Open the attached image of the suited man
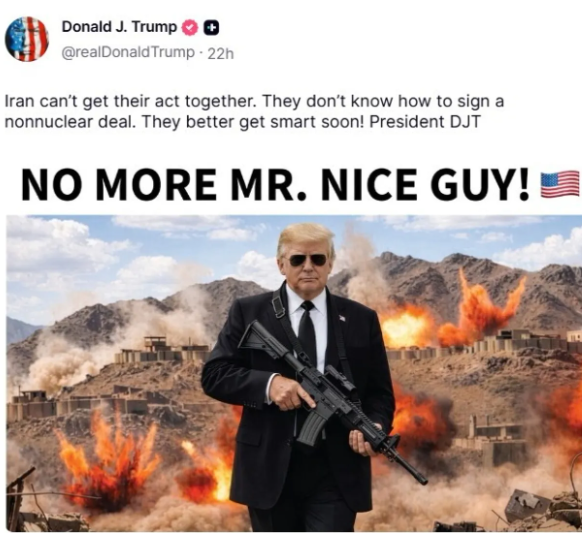The width and height of the screenshot is (582, 533). click(294, 373)
